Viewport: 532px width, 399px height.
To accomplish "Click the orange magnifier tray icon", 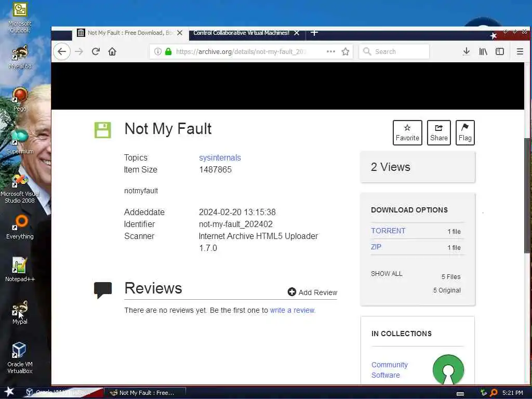I will click(494, 393).
